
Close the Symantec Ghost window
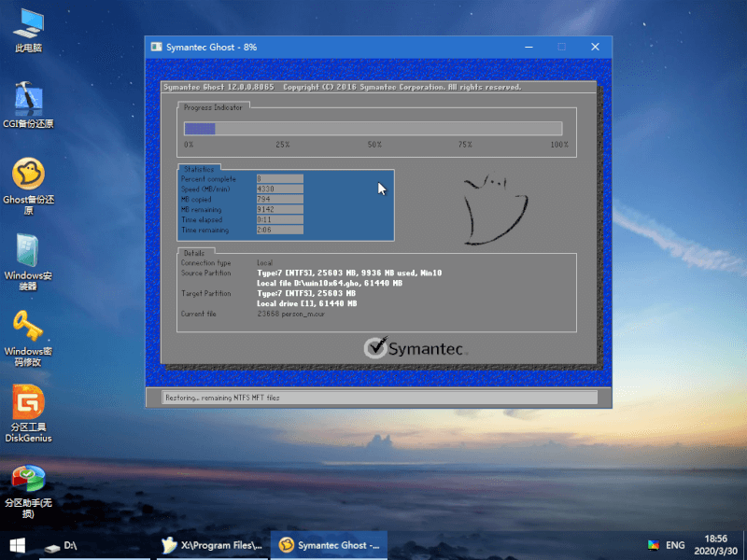click(x=595, y=47)
